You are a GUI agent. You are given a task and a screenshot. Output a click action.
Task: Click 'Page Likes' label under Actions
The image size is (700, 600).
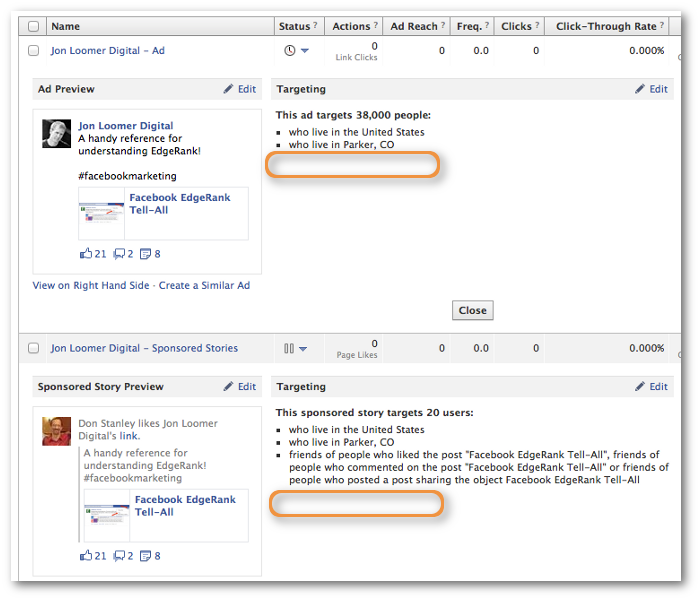357,355
